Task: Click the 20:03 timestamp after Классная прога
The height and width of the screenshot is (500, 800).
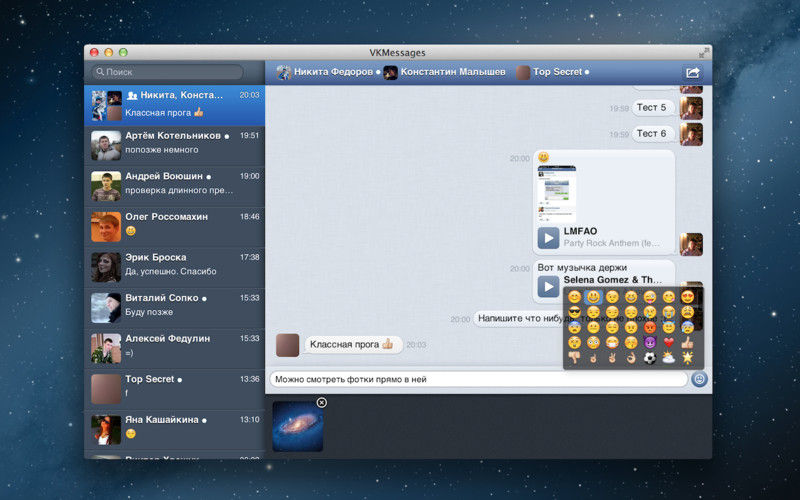Action: pyautogui.click(x=416, y=345)
